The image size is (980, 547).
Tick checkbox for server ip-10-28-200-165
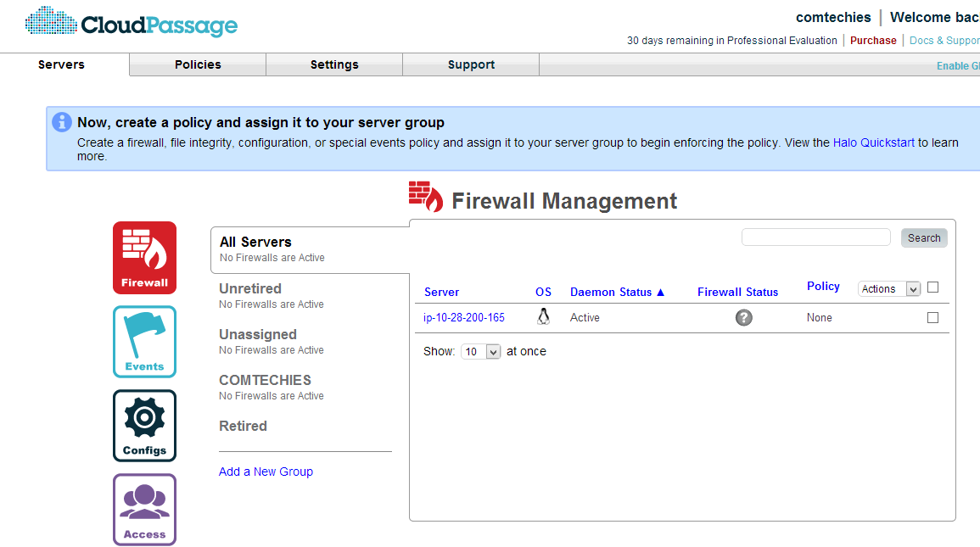pyautogui.click(x=932, y=317)
